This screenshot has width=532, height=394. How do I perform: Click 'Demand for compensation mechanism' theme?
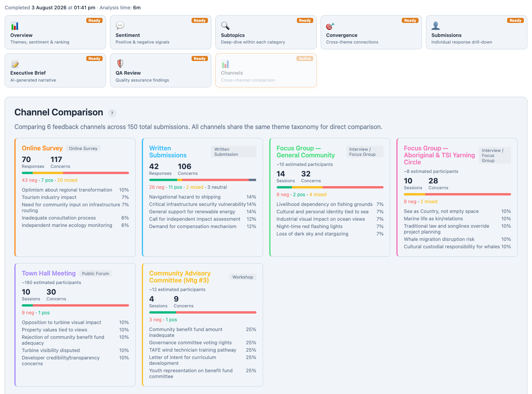193,227
